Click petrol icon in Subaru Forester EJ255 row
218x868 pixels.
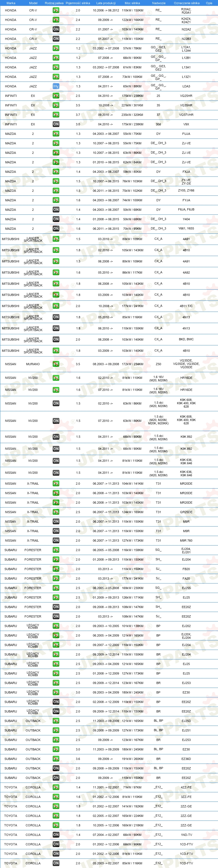coord(56,588)
